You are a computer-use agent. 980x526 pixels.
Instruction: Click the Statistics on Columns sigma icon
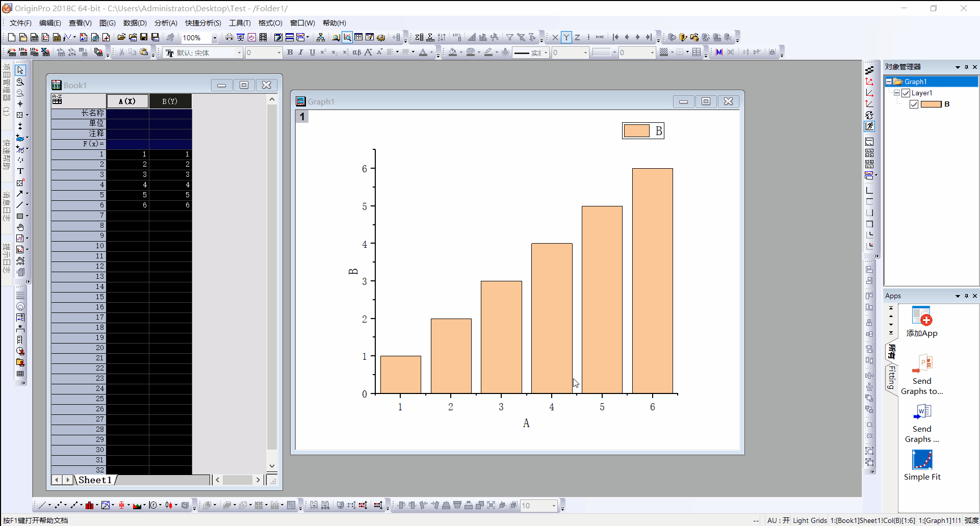(x=419, y=37)
